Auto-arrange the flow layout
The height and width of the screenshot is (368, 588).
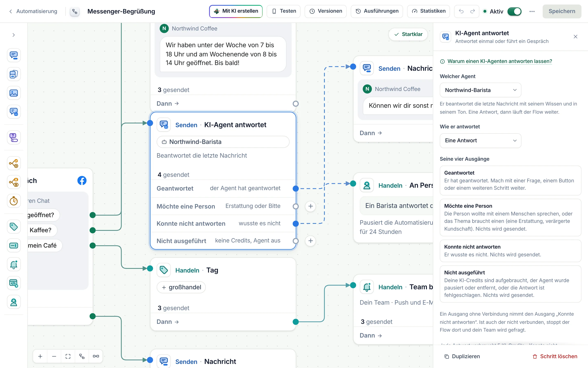82,356
